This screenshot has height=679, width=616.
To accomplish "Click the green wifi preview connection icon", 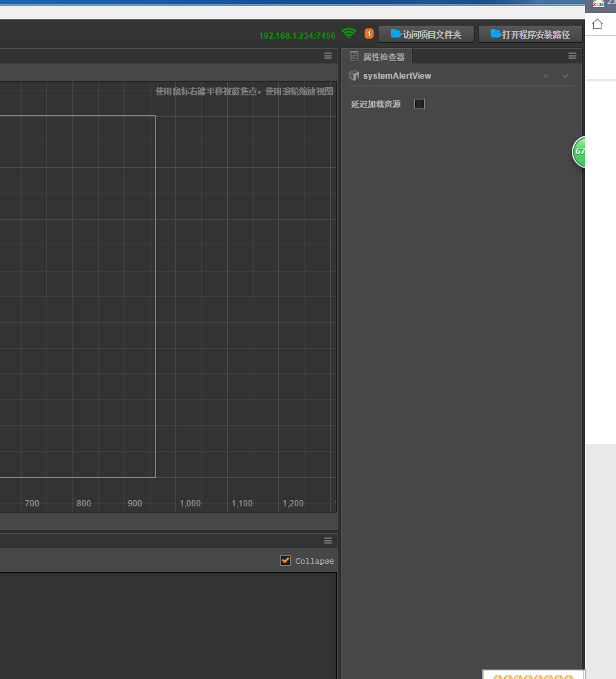I will (349, 33).
